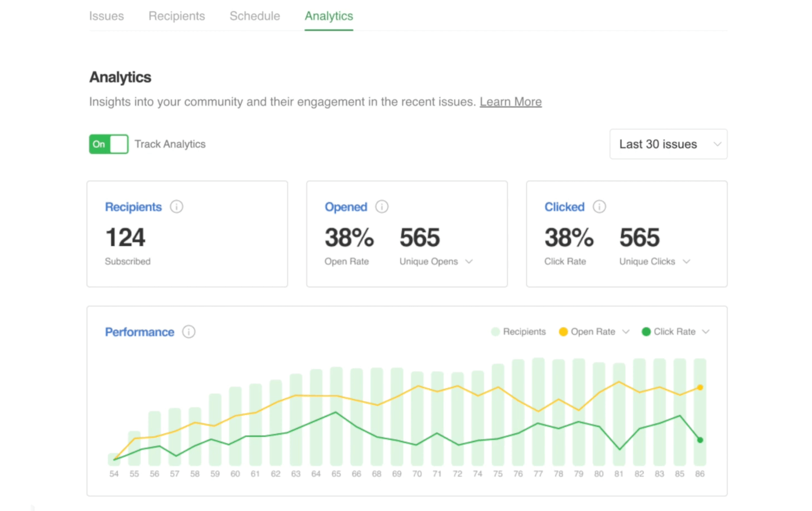The image size is (812, 511).
Task: Click the info icon next to Performance
Action: point(188,332)
